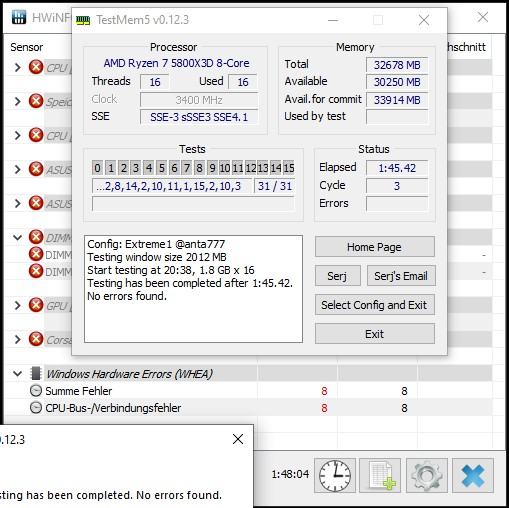Click red X icon of Speicher sensor row
Screen dimensions: 509x508
tap(36, 101)
